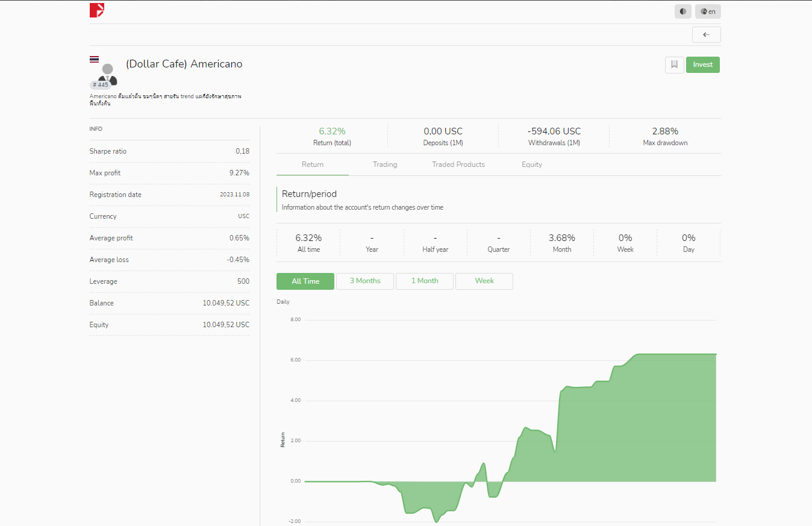Switch to the Trading tab
The height and width of the screenshot is (526, 812).
(385, 164)
